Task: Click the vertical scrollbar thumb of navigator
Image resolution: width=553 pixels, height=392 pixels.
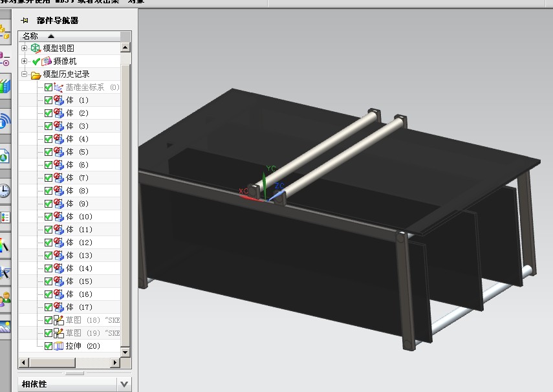Action: [x=125, y=204]
